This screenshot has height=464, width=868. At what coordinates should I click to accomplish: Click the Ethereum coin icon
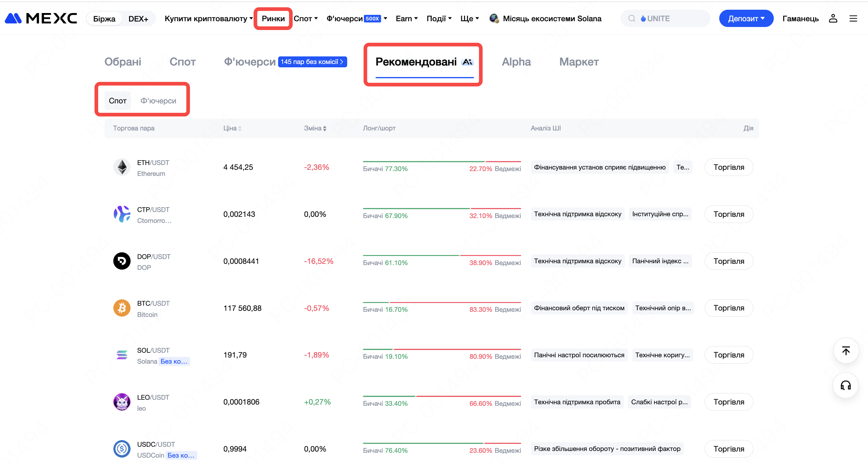(x=122, y=167)
